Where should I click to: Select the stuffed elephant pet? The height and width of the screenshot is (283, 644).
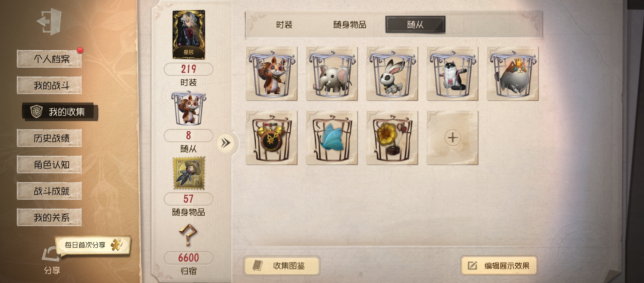point(332,74)
